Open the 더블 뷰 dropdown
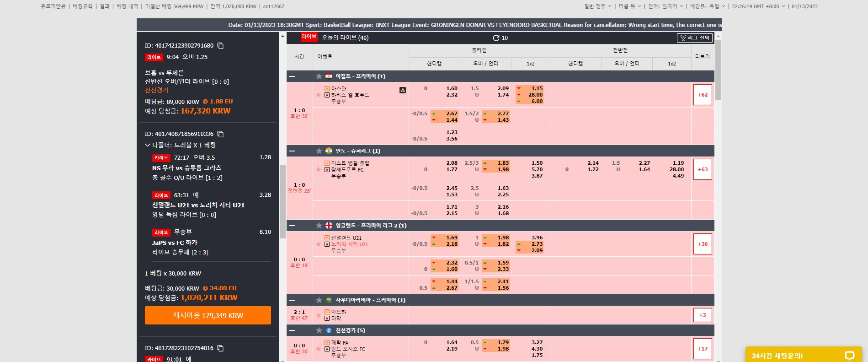 point(630,6)
